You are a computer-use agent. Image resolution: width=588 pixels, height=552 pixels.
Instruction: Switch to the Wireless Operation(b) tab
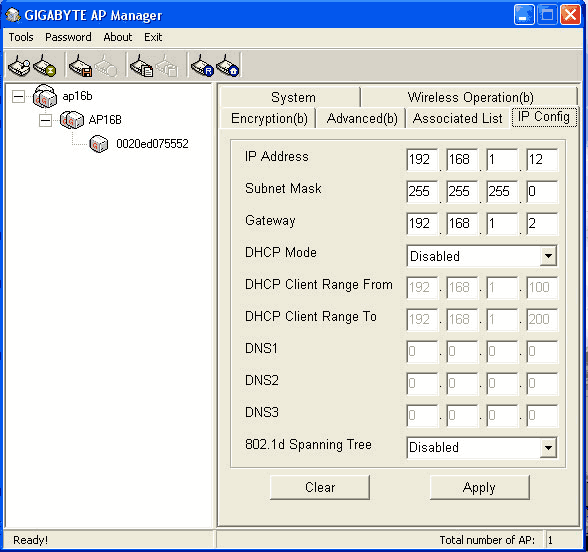pos(470,97)
